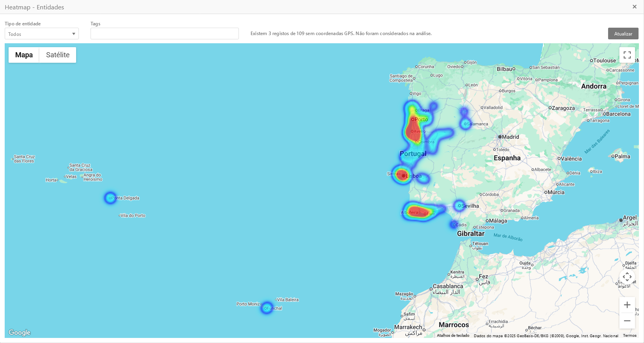Switch to Satélite map view
Screen dimensions: 644x343
pyautogui.click(x=58, y=55)
